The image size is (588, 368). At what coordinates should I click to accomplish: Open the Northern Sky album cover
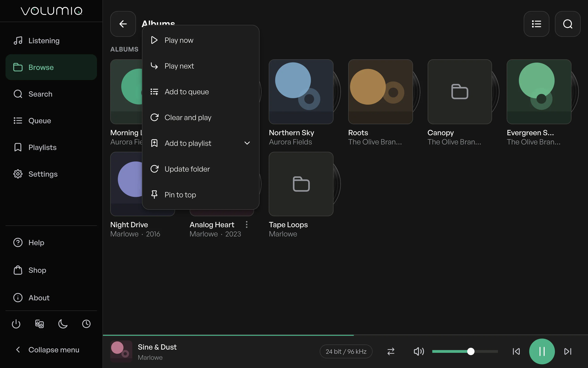pyautogui.click(x=301, y=92)
